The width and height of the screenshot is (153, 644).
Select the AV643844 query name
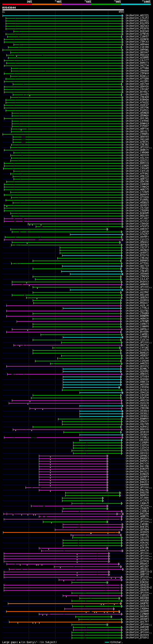click(x=9, y=8)
